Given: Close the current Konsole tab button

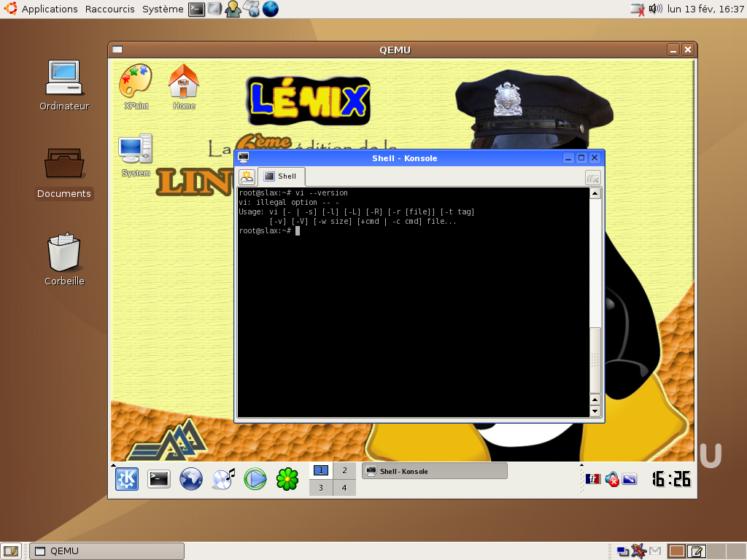Looking at the screenshot, I should tap(592, 178).
